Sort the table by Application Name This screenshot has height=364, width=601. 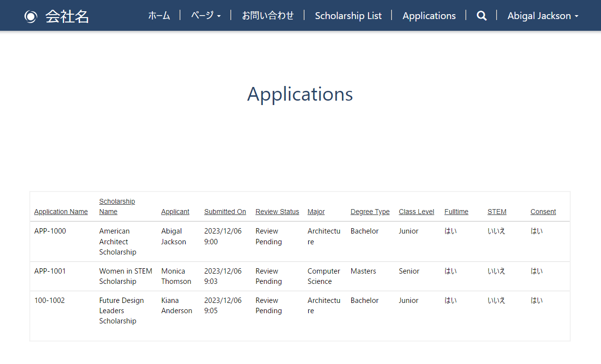tap(61, 211)
